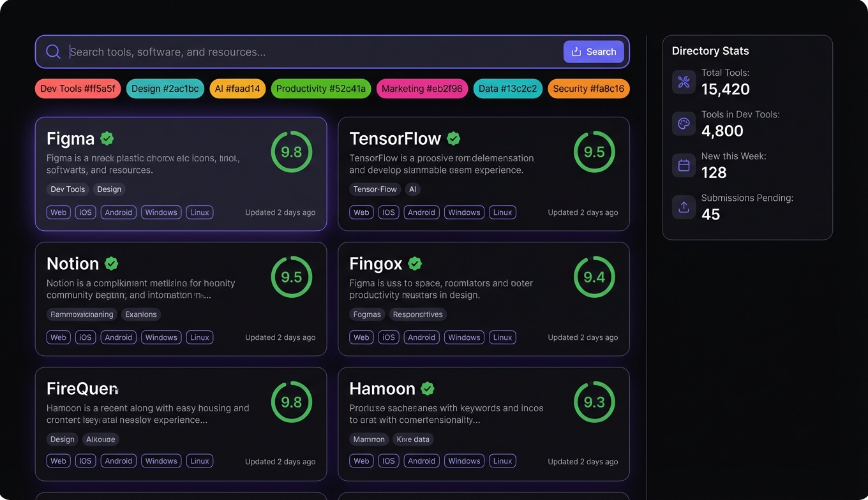Screen dimensions: 868x500
Task: Click the verified badge beside TensorFlow
Action: 454,138
